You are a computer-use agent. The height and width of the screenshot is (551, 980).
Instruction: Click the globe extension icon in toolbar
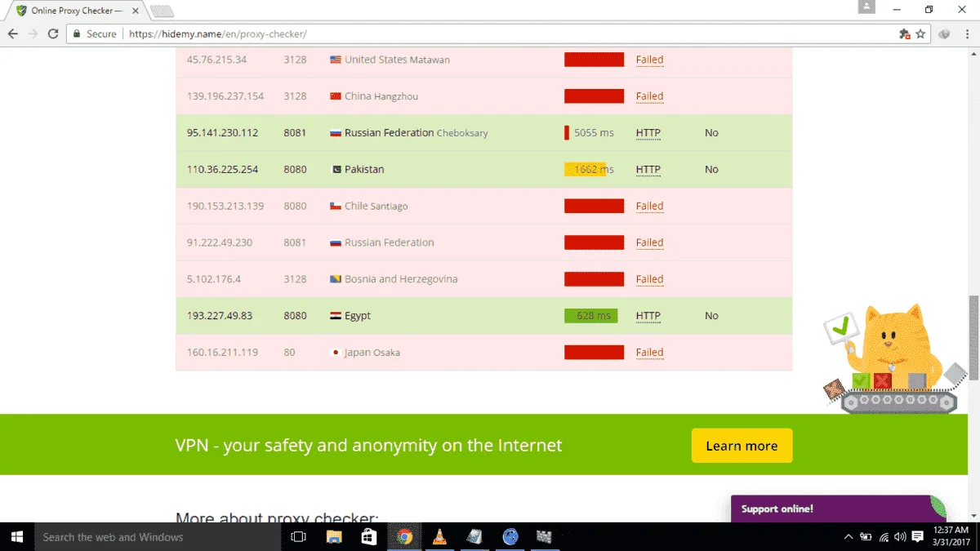[945, 34]
